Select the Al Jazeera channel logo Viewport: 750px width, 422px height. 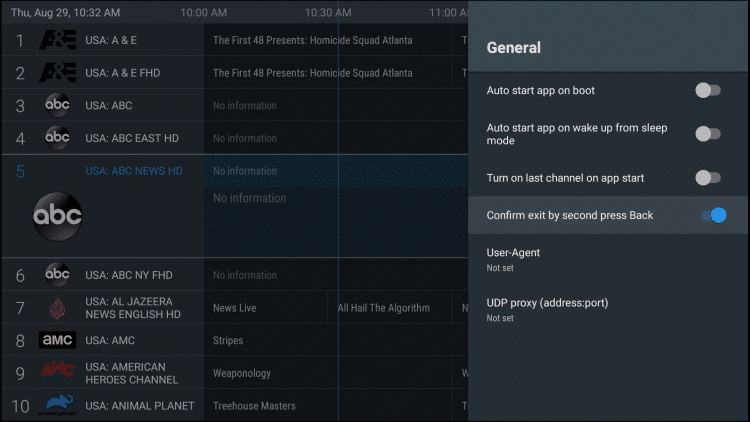(58, 308)
